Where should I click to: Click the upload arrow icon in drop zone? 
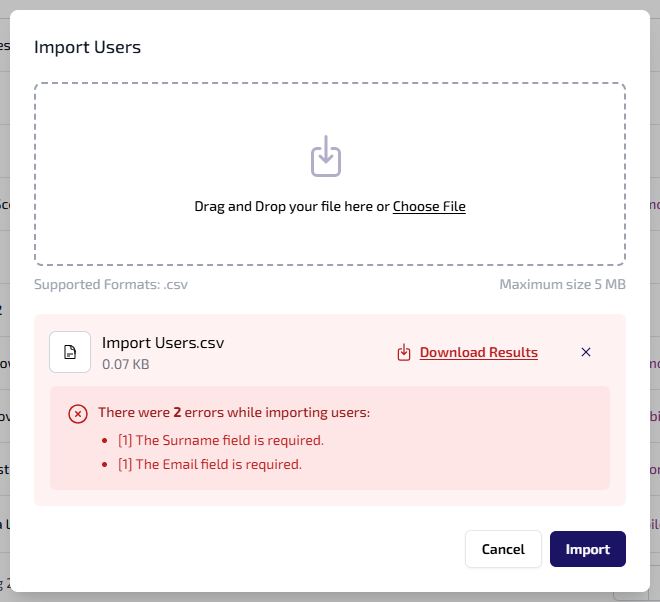pyautogui.click(x=326, y=158)
